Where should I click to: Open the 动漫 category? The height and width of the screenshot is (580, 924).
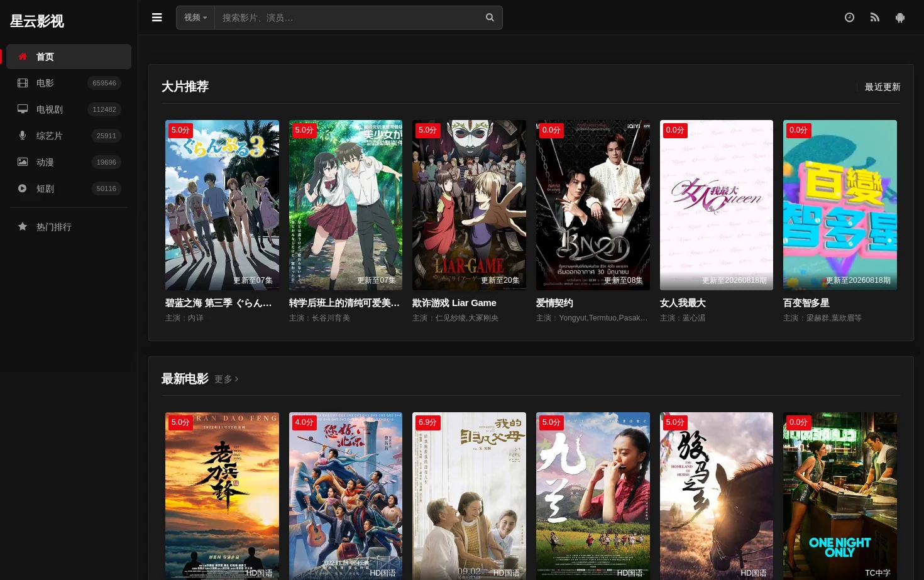(x=69, y=162)
